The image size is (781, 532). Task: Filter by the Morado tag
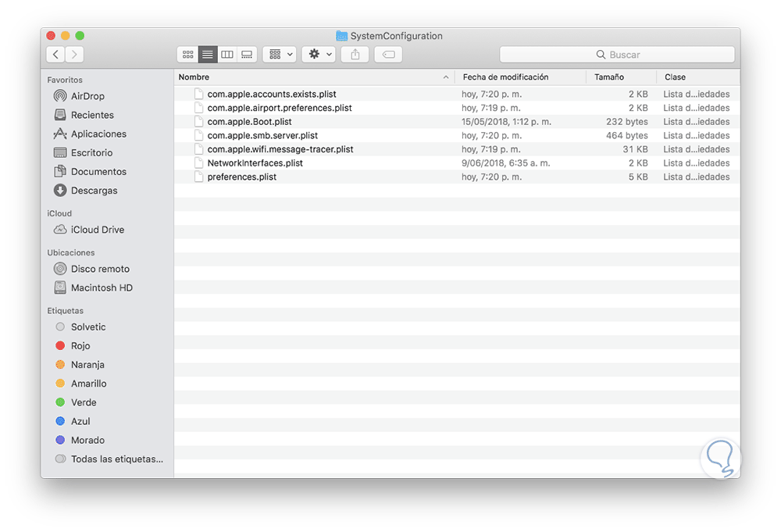coord(108,441)
